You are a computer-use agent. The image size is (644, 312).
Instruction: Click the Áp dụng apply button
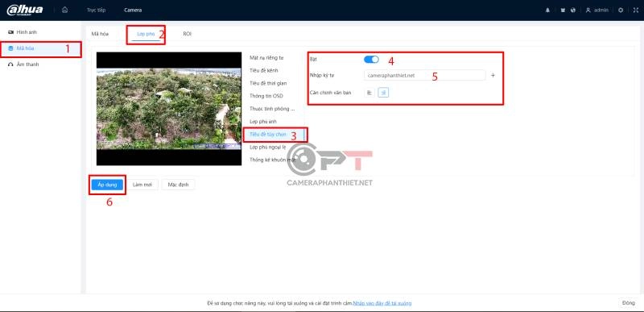tap(107, 185)
